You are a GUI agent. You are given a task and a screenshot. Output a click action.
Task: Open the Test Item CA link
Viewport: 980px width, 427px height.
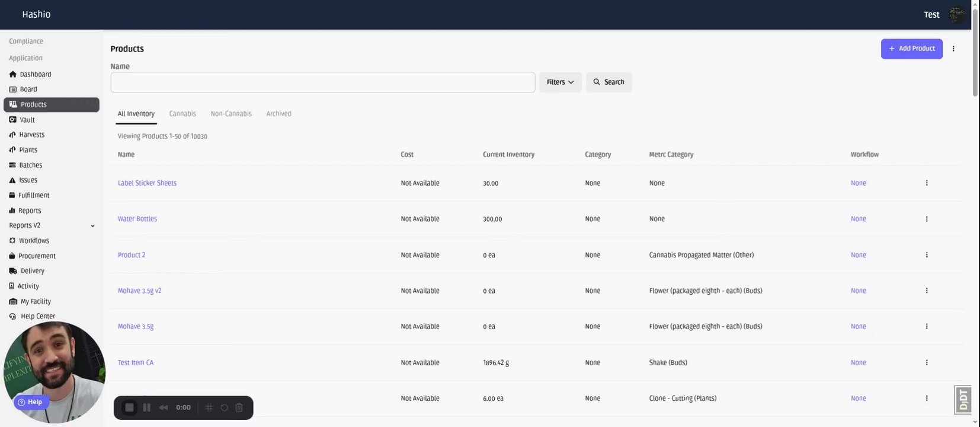coord(136,362)
